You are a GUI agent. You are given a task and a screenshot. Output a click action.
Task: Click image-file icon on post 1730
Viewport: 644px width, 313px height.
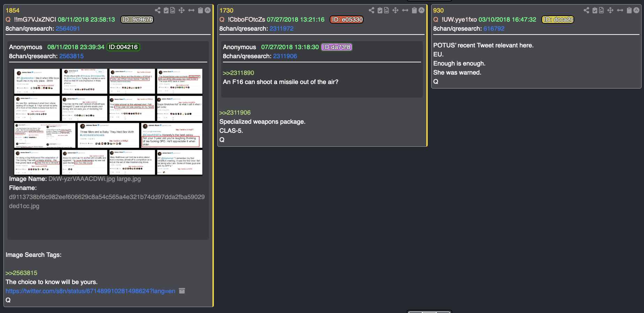point(387,10)
